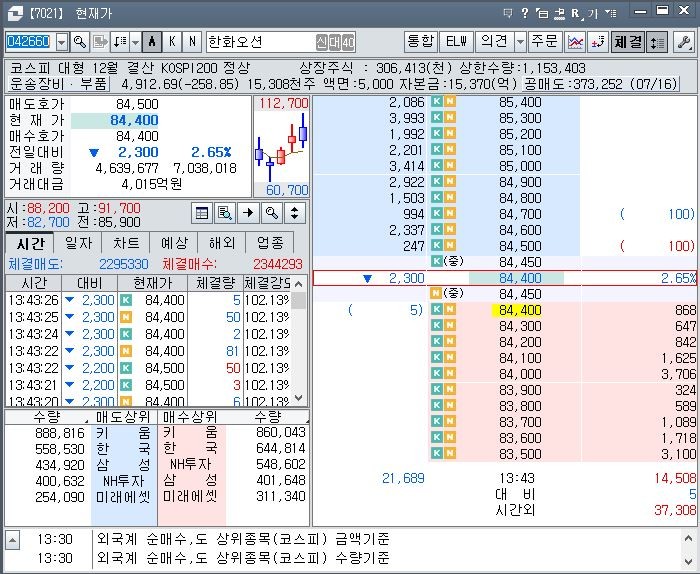Screen dimensions: 700x574
Task: Click the 의견 button
Action: [x=494, y=42]
